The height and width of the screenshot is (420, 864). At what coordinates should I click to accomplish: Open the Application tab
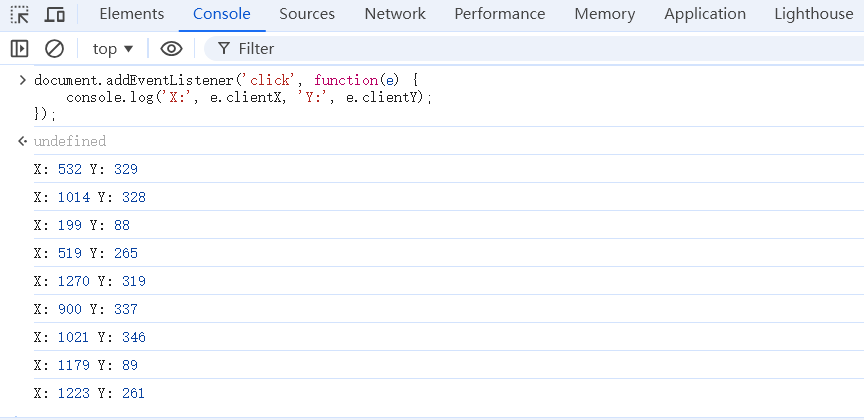click(x=705, y=14)
